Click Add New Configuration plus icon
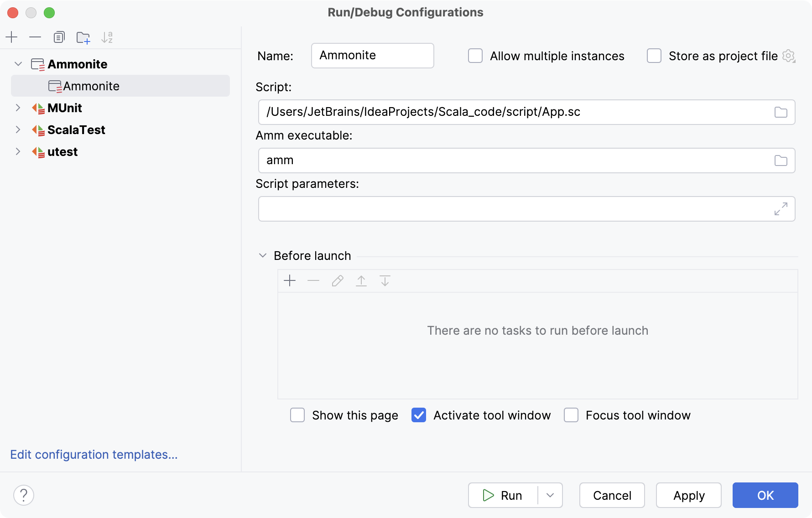 coord(11,37)
